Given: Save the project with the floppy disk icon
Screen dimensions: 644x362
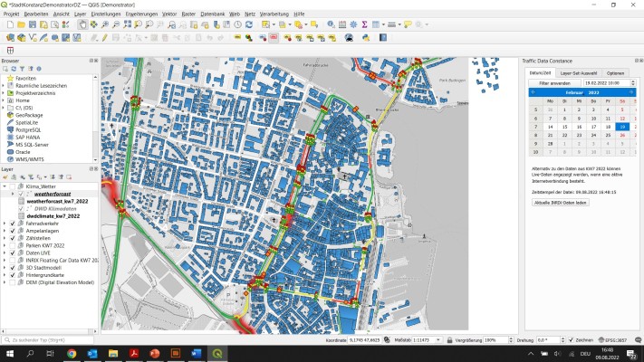Looking at the screenshot, I should (32, 25).
